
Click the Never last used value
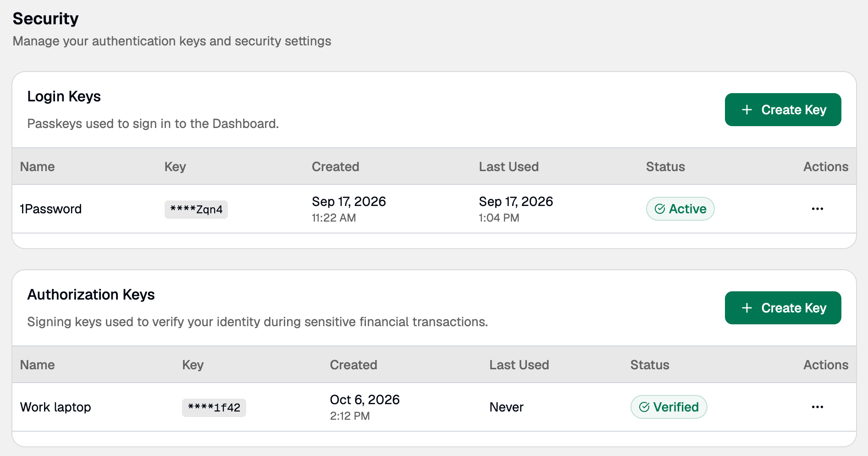(506, 407)
